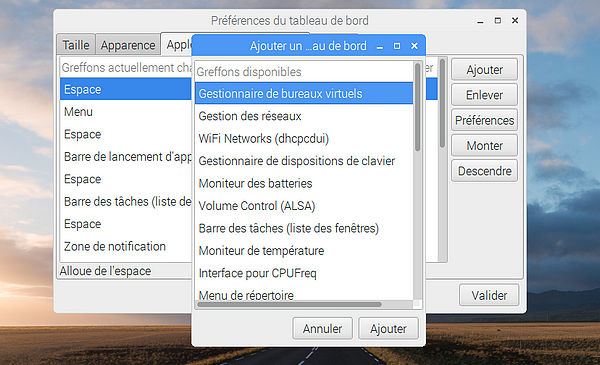Cancel with the Annuler button
600x365 pixels.
click(322, 328)
